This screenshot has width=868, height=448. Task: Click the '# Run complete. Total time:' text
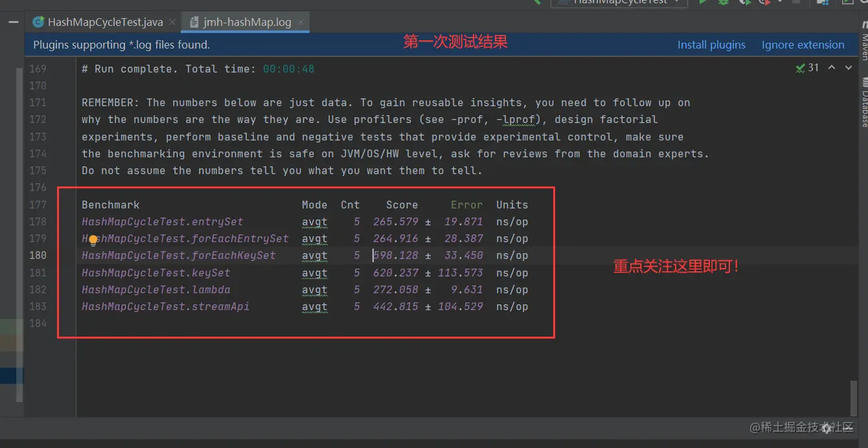(x=169, y=69)
